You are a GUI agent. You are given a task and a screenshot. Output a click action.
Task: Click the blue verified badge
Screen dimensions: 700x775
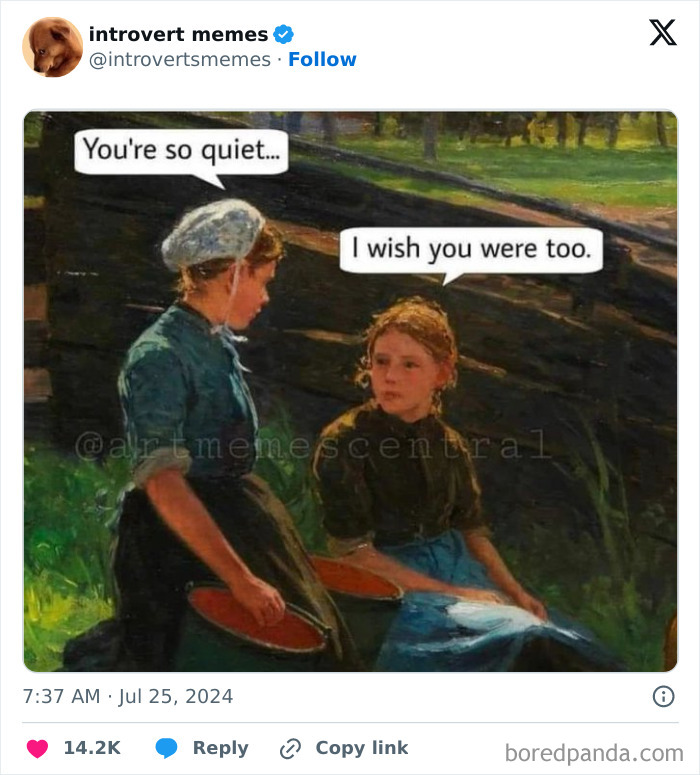tap(284, 34)
